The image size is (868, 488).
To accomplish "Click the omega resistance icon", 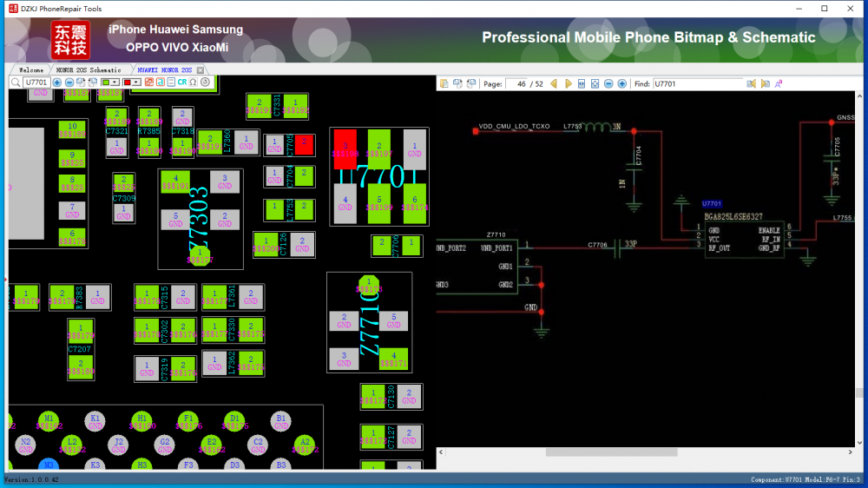I will coord(193,82).
